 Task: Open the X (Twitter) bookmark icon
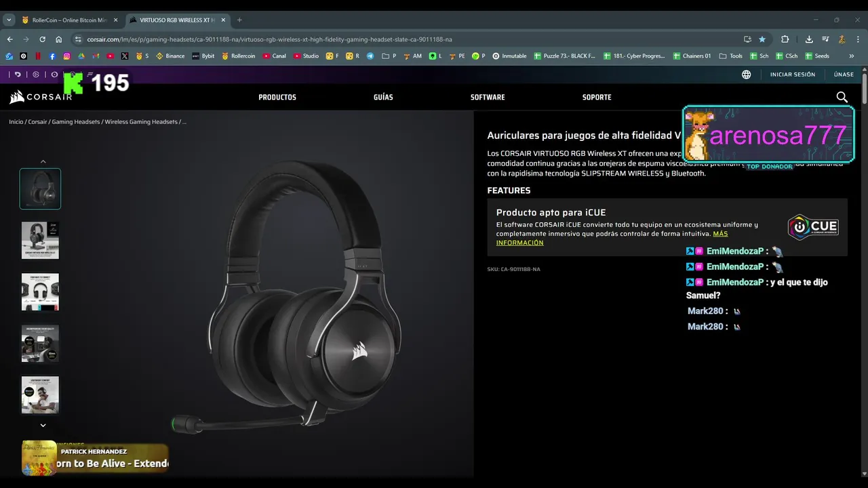coord(125,56)
